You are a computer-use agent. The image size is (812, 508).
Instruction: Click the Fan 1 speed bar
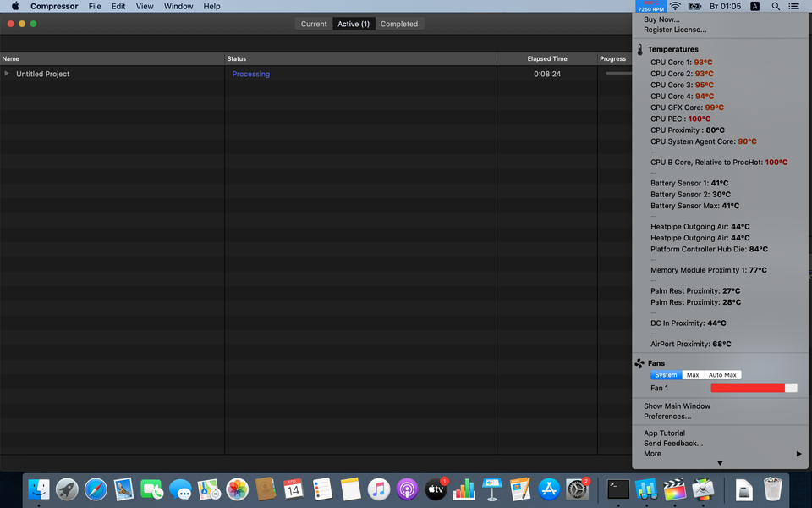coord(754,388)
